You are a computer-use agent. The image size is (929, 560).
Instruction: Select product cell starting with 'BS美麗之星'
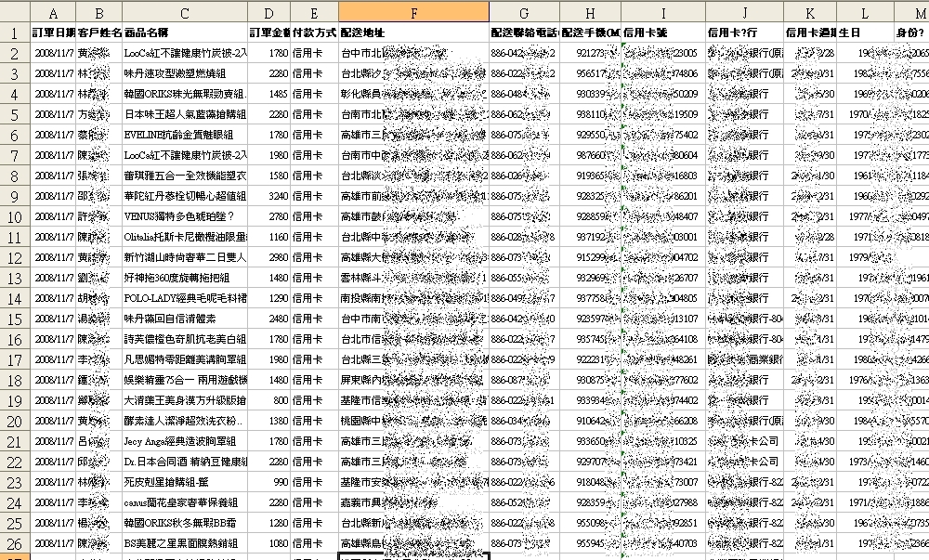pyautogui.click(x=185, y=543)
